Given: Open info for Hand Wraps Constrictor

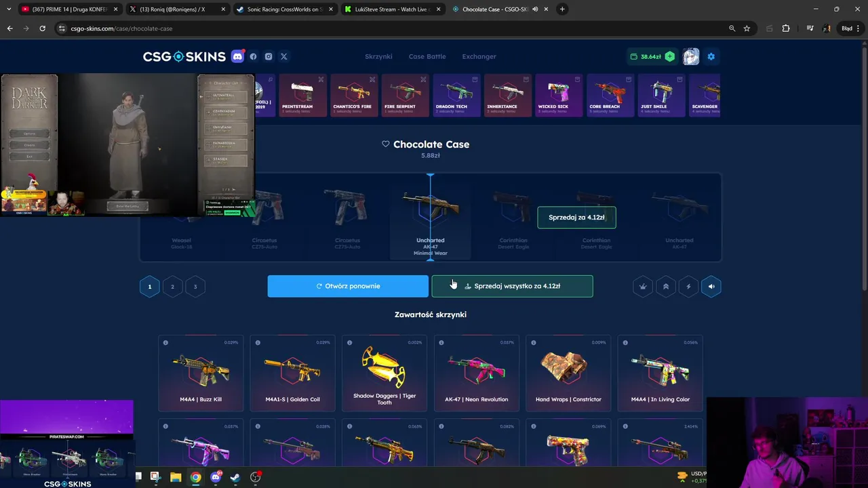Looking at the screenshot, I should 534,342.
